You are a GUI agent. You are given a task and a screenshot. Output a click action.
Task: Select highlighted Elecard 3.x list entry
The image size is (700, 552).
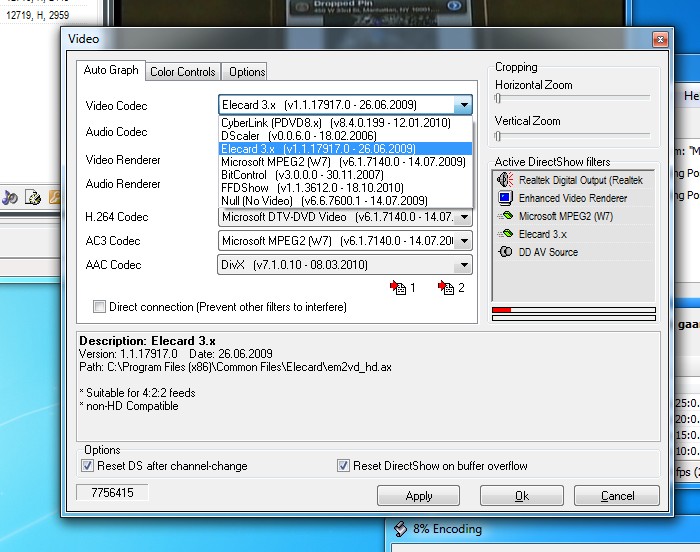(x=345, y=149)
